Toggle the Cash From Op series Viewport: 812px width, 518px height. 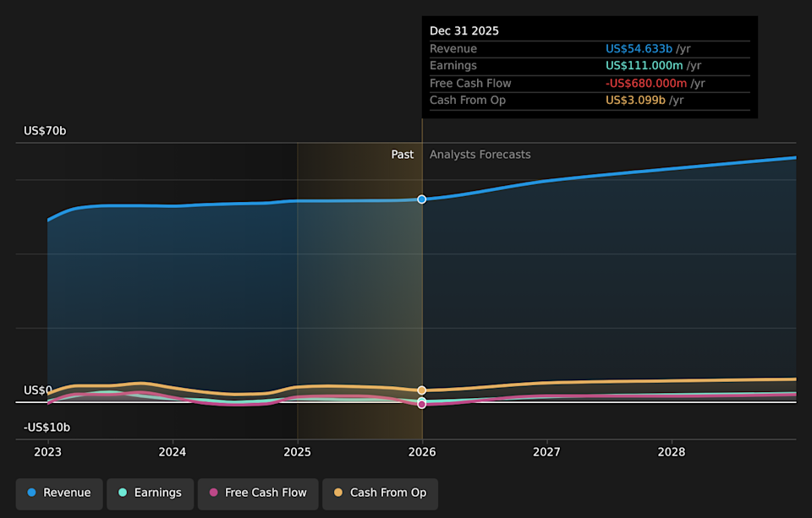(x=380, y=493)
